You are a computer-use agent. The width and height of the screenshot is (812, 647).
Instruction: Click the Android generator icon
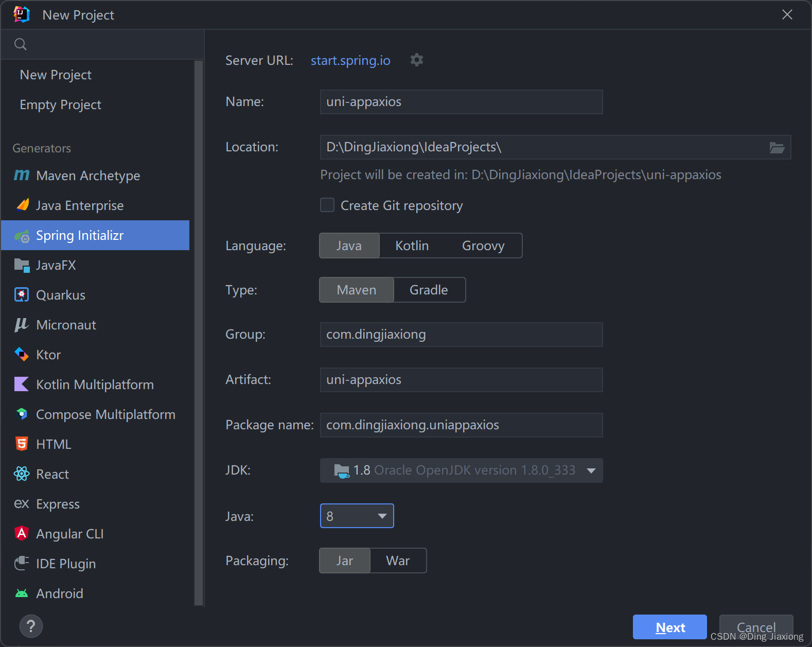[x=22, y=593]
